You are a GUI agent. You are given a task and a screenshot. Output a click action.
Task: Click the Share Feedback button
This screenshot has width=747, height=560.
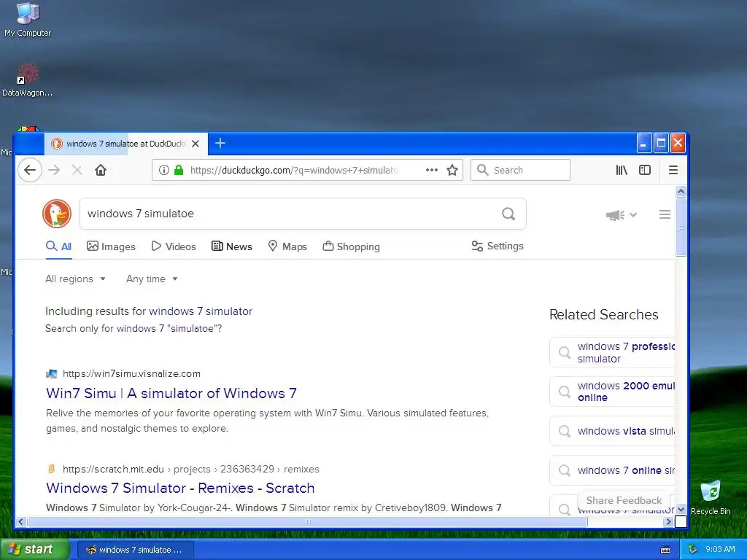624,500
